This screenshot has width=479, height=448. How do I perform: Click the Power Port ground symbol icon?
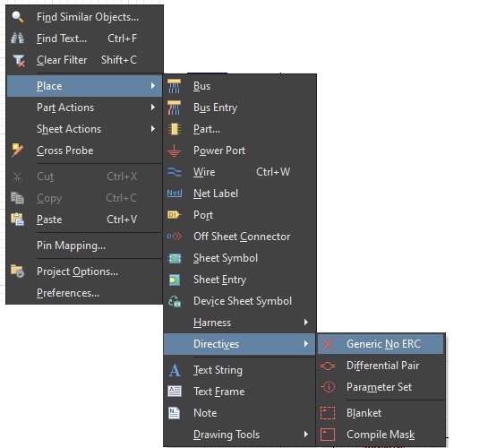(x=174, y=151)
